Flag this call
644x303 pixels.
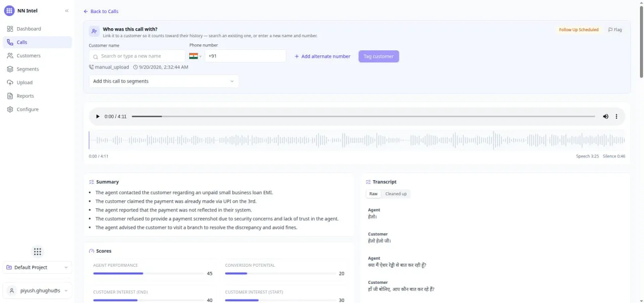(x=615, y=30)
